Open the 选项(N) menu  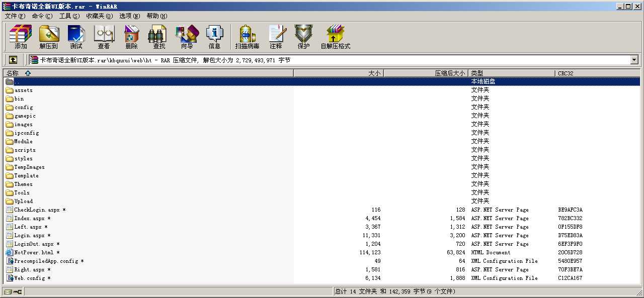tap(130, 16)
